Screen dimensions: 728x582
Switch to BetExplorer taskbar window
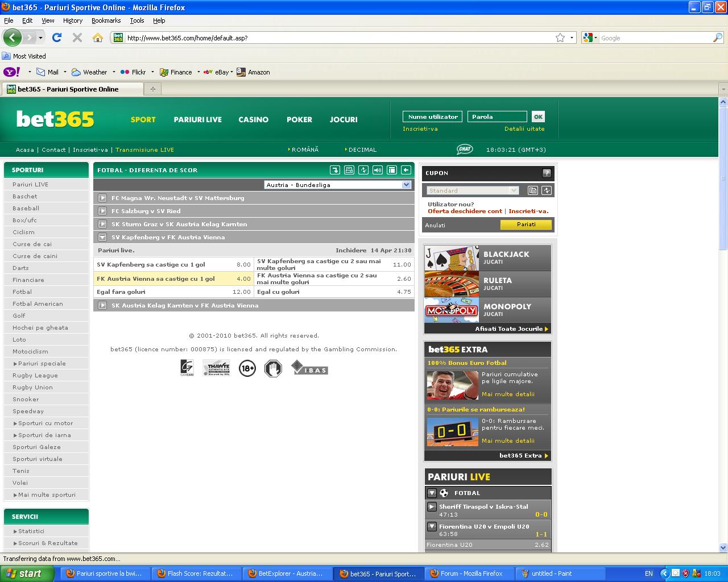[x=287, y=573]
